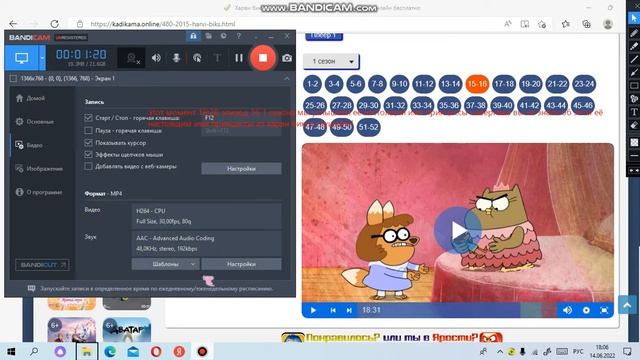This screenshot has width=640, height=360.
Task: Select the eraser tool in drawing toolbar
Action: (x=634, y=125)
